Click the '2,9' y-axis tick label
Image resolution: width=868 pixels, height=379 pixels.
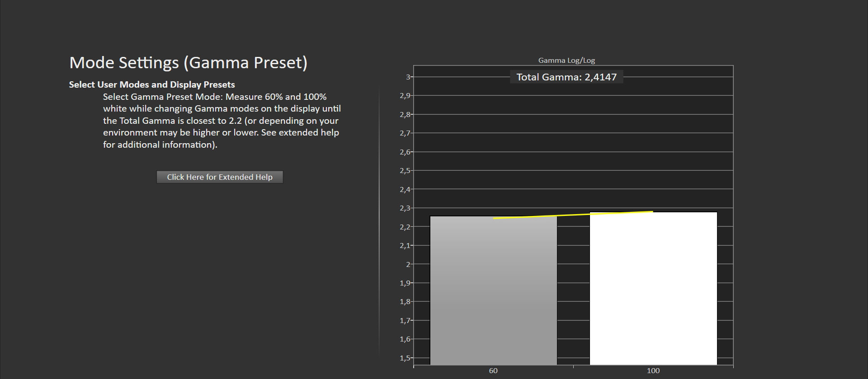[405, 96]
